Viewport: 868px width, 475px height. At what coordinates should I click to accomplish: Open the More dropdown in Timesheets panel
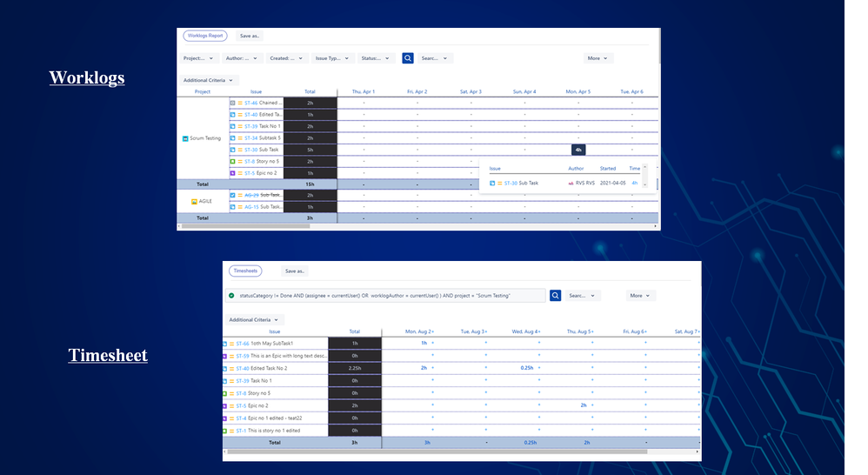(640, 296)
